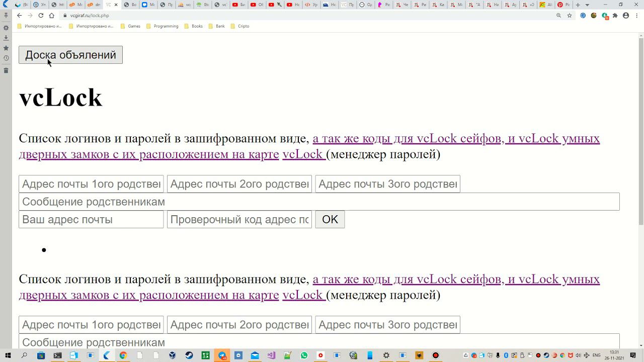Viewport: 644px width, 362px height.
Task: Focus the Ваш адрес почты field
Action: pos(91,219)
